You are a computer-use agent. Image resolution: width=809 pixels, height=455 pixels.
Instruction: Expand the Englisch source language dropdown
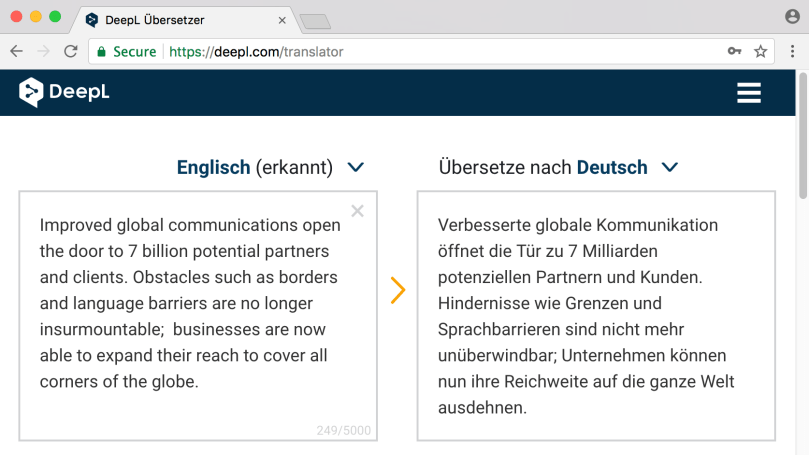tap(355, 167)
